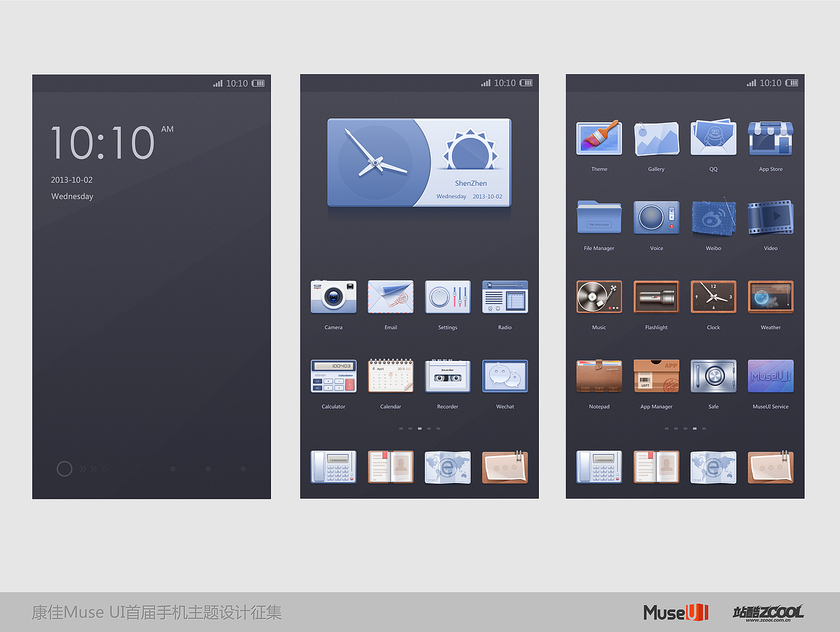840x632 pixels.
Task: Open the Theme app icon
Action: 599,138
